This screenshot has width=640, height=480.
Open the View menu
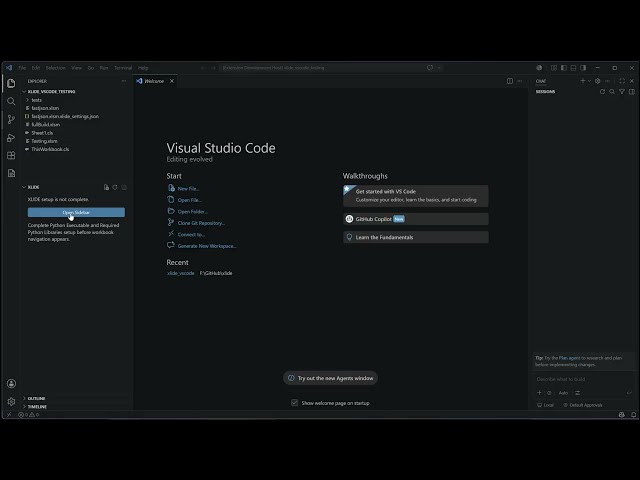76,68
